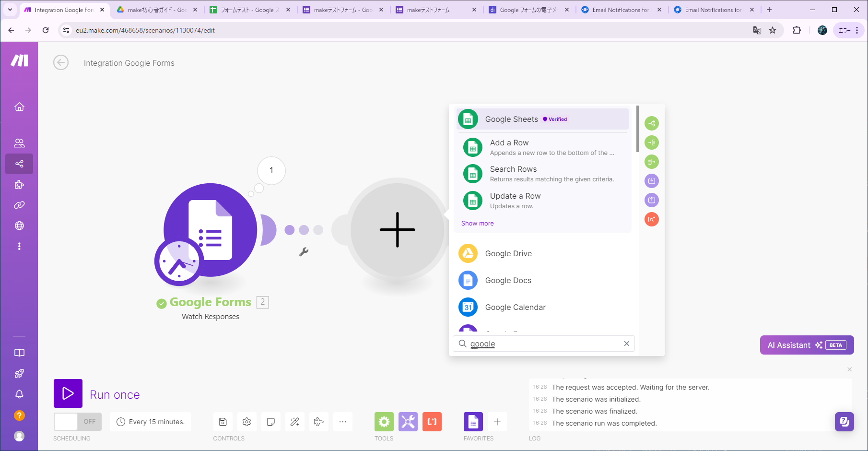
Task: Open browser extensions puzzle icon
Action: pyautogui.click(x=797, y=30)
